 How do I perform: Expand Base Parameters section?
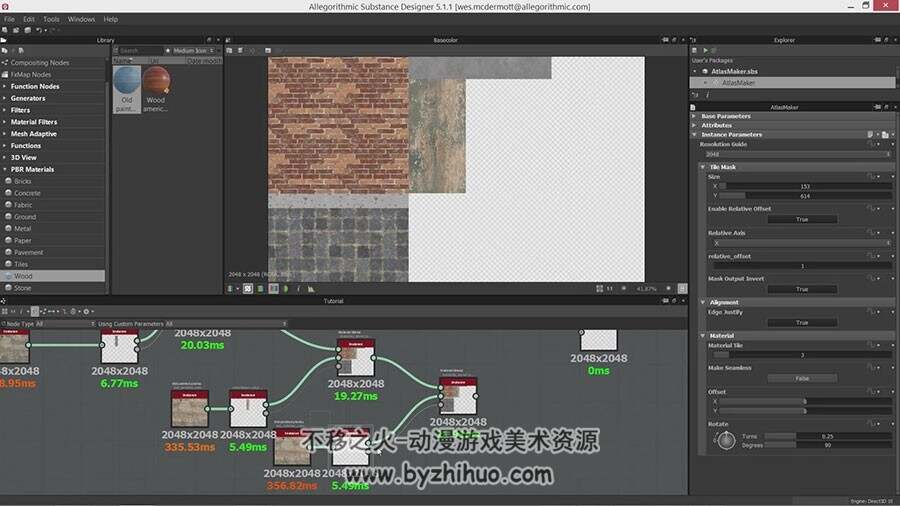(x=694, y=116)
